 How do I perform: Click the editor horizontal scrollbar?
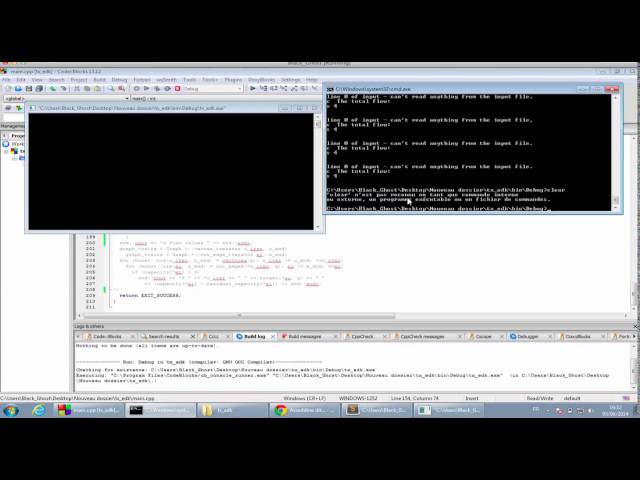click(239, 316)
